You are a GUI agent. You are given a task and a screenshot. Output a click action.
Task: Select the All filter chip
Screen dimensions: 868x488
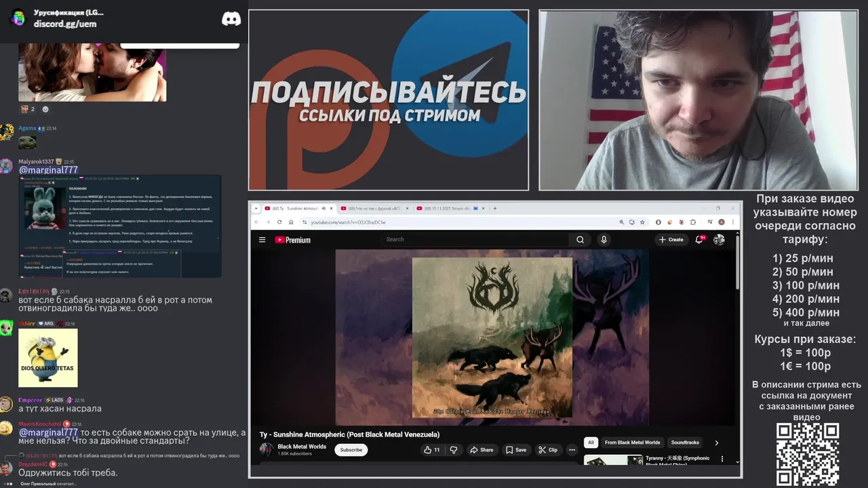click(591, 443)
